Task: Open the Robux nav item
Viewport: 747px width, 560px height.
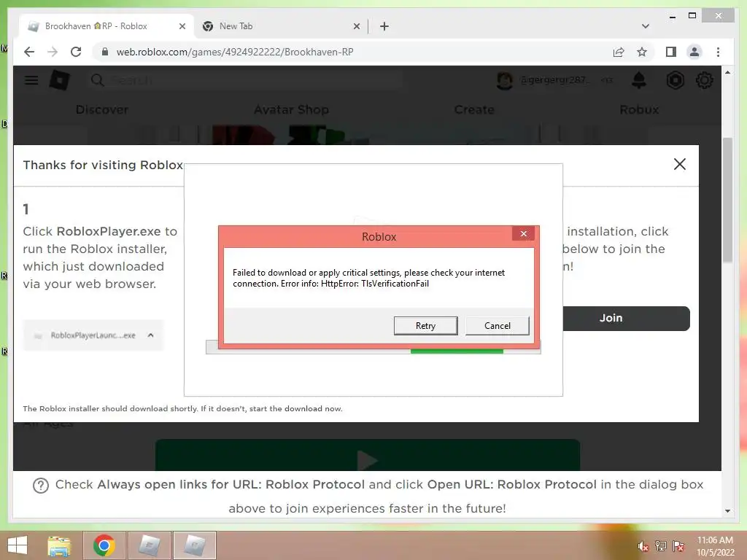Action: [x=639, y=109]
